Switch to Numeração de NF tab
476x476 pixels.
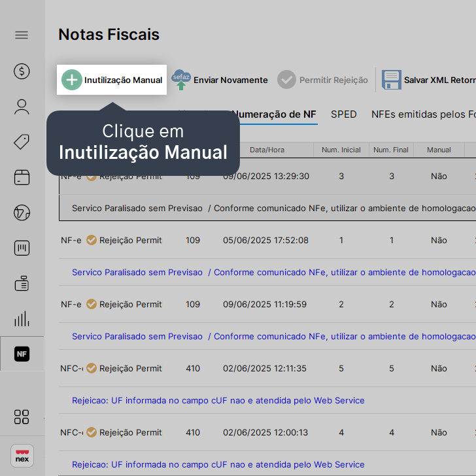(x=275, y=114)
